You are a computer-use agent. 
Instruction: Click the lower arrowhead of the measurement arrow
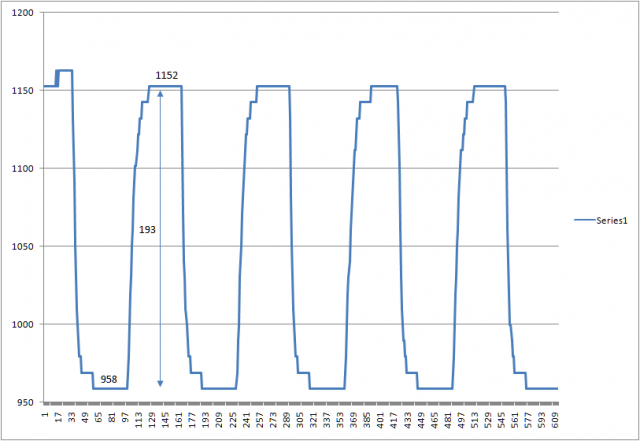pos(160,384)
